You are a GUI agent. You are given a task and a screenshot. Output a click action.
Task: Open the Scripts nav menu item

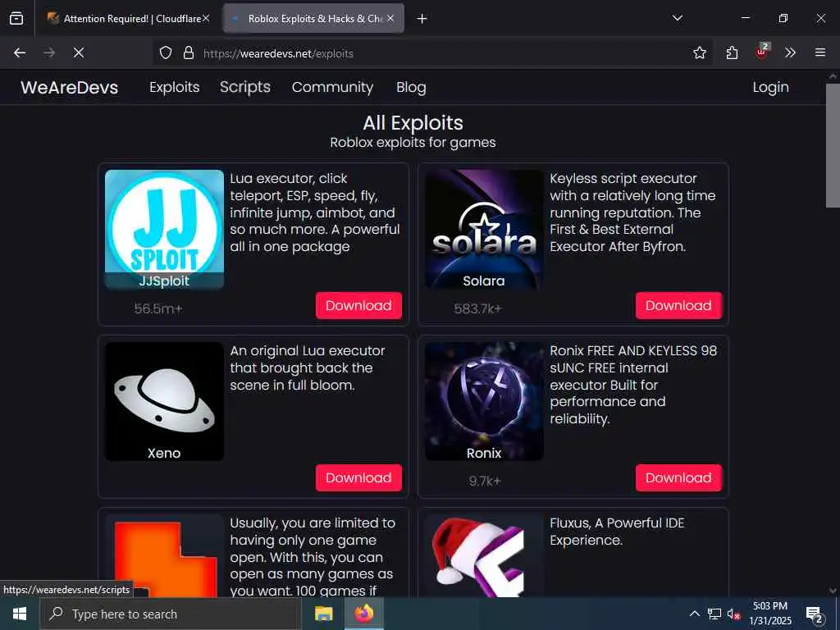coord(244,87)
